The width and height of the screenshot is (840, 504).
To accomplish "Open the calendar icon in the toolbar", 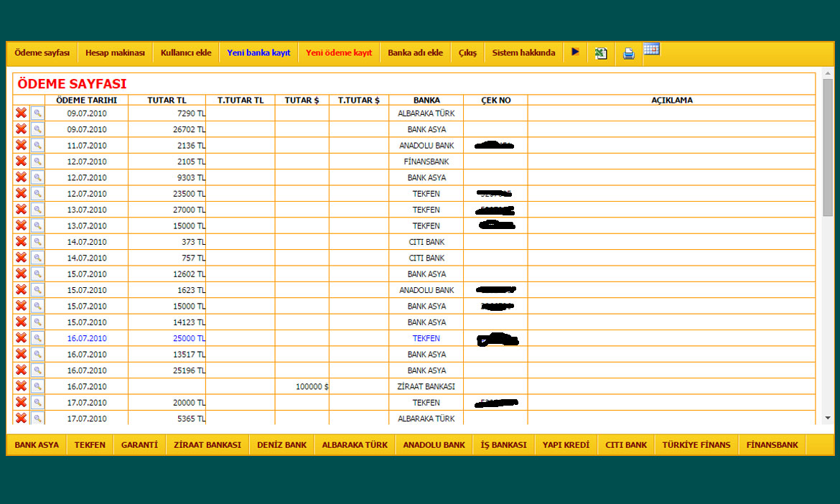I will tap(651, 50).
